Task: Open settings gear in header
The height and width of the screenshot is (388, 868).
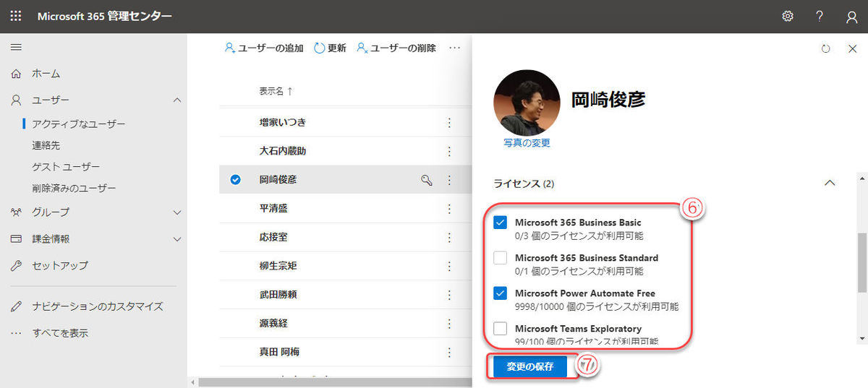Action: tap(788, 16)
